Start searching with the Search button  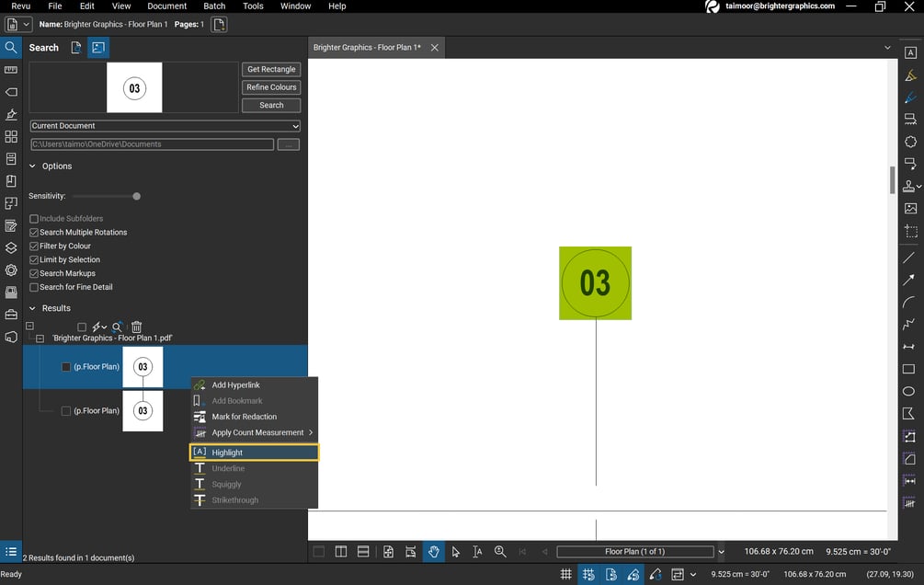click(x=270, y=104)
